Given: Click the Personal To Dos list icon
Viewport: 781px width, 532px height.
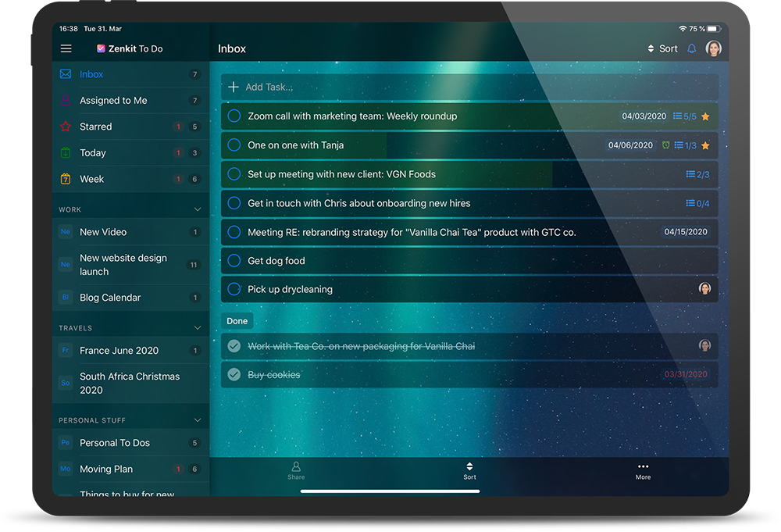Looking at the screenshot, I should pyautogui.click(x=66, y=442).
